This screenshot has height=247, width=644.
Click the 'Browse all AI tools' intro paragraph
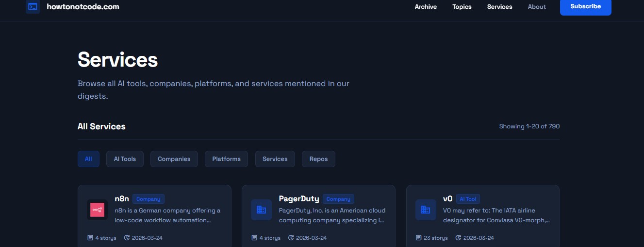[x=214, y=90]
